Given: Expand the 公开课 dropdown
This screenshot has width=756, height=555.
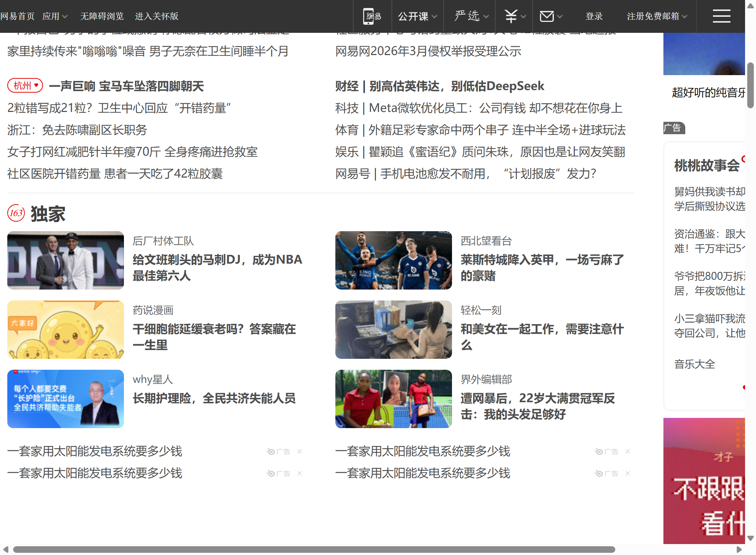Looking at the screenshot, I should 417,16.
